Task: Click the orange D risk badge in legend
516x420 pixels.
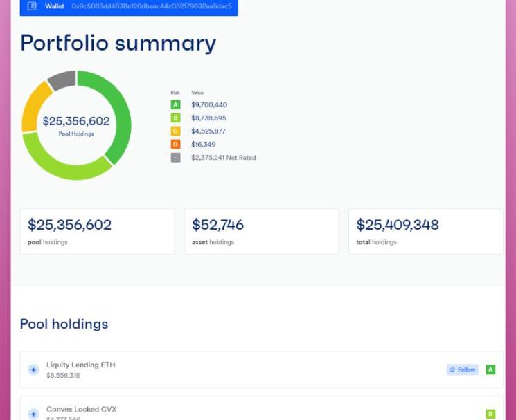Action: [175, 145]
